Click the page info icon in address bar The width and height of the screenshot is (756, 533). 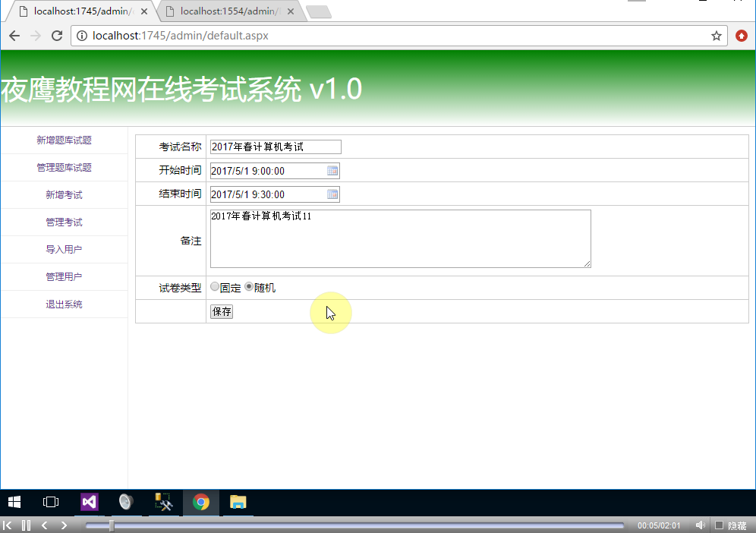coord(80,35)
